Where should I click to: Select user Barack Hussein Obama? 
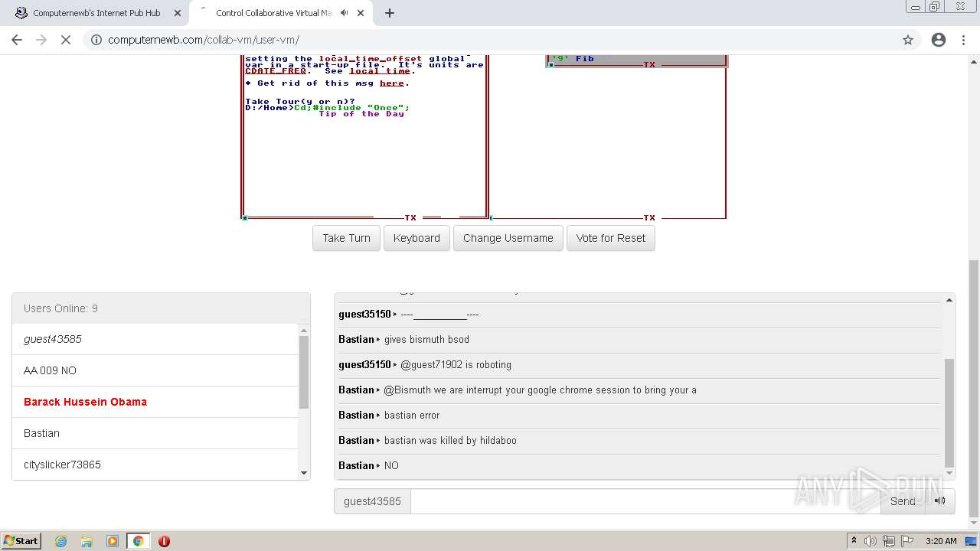[155, 402]
